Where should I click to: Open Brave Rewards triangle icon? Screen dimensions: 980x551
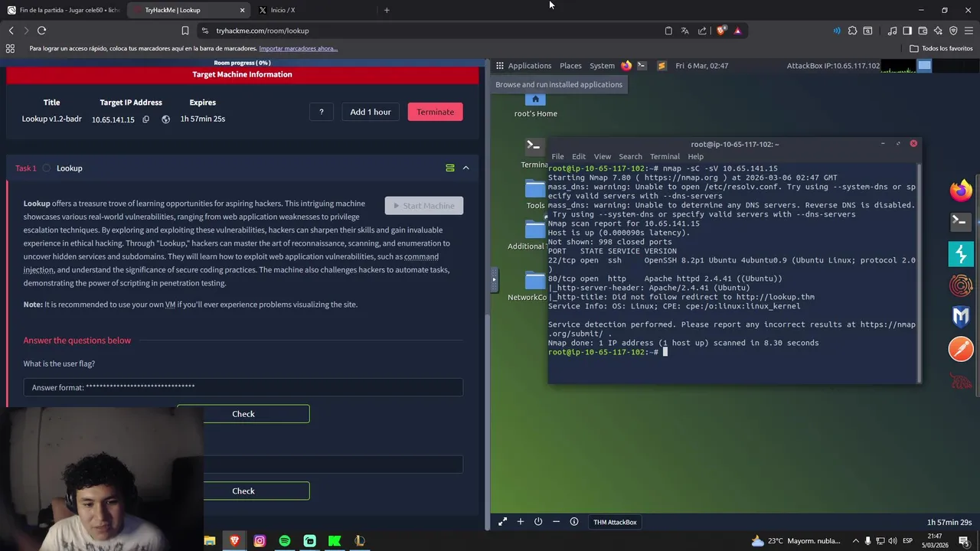pos(737,31)
